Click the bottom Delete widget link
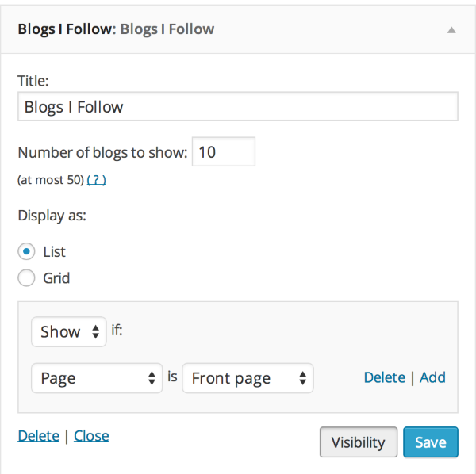The height and width of the screenshot is (474, 476). pos(38,435)
